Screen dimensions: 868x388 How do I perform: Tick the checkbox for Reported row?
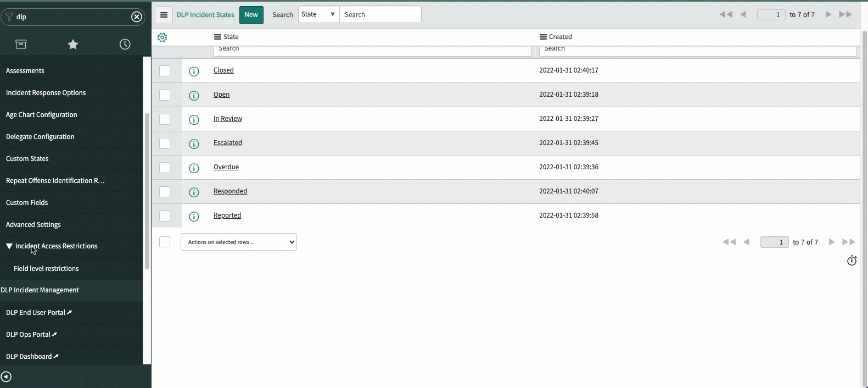[x=165, y=216]
